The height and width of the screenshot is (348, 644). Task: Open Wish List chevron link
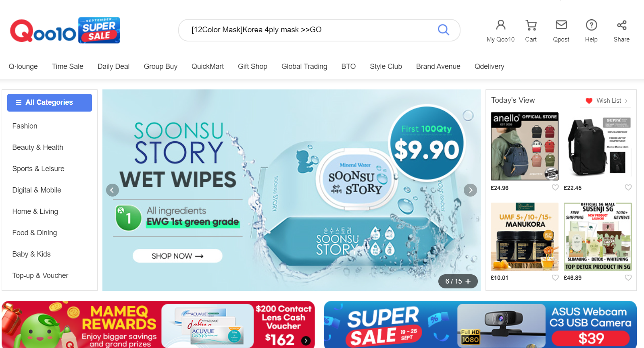pyautogui.click(x=605, y=101)
